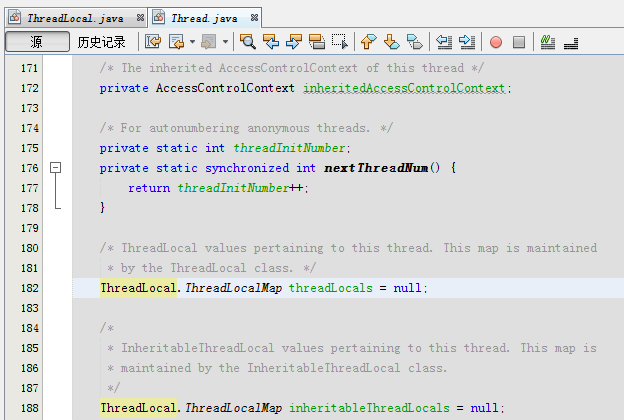The height and width of the screenshot is (420, 624).
Task: Stop macro recording grey square
Action: (519, 42)
